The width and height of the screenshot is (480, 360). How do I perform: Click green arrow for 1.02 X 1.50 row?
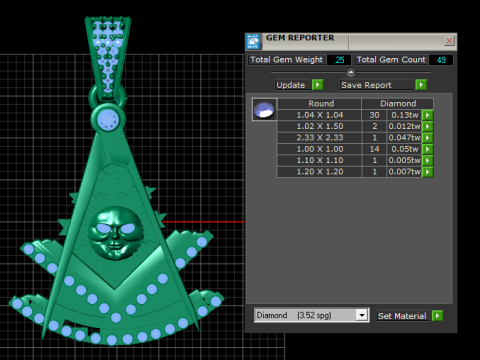tap(427, 126)
